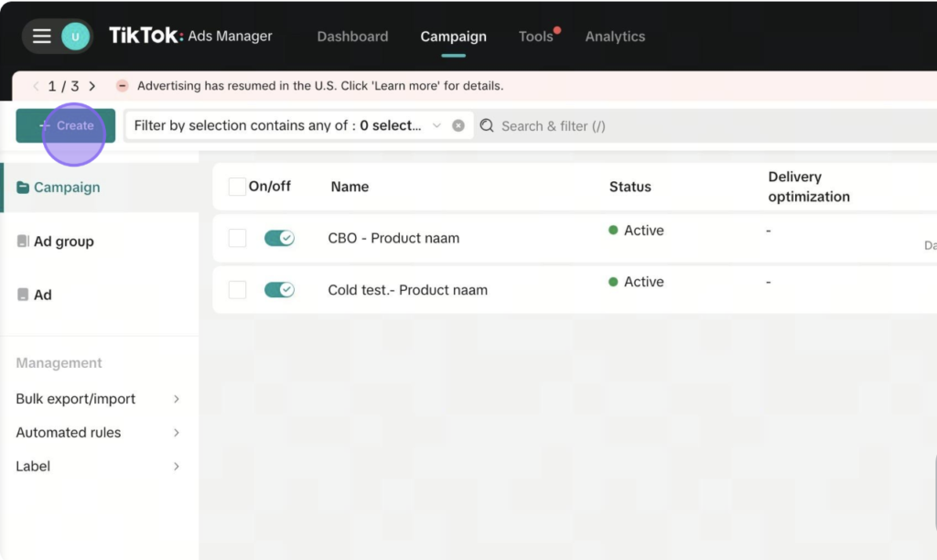Open the hamburger menu icon

click(41, 37)
